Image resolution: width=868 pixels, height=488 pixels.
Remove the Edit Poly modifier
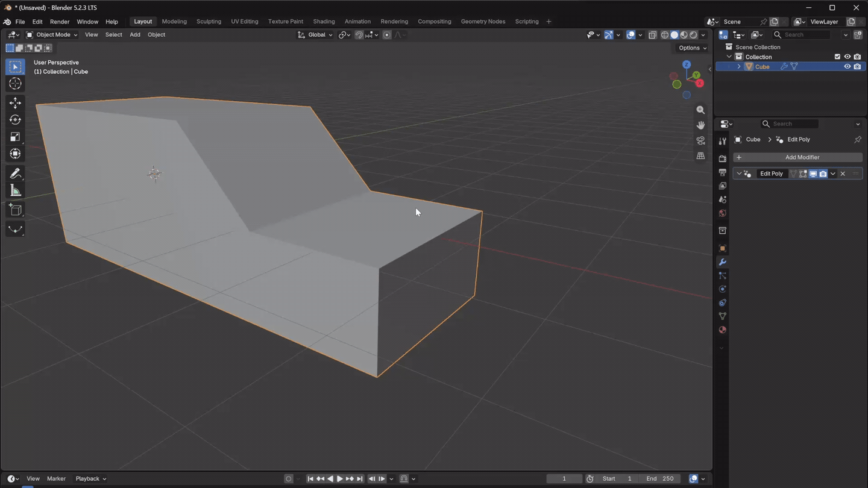click(x=843, y=174)
